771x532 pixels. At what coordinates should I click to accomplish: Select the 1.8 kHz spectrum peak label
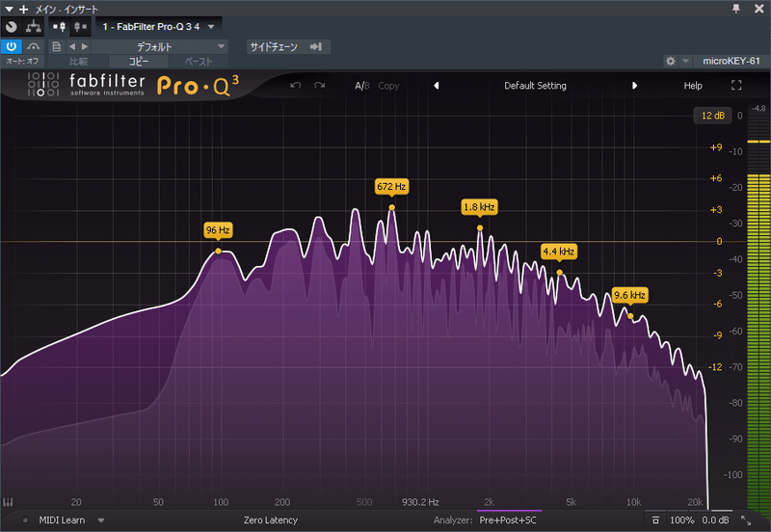click(x=479, y=207)
